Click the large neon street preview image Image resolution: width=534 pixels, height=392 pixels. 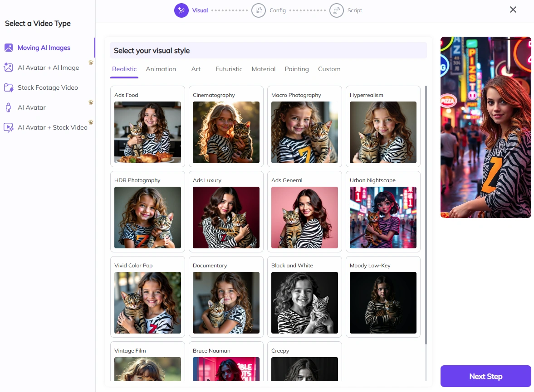[485, 127]
